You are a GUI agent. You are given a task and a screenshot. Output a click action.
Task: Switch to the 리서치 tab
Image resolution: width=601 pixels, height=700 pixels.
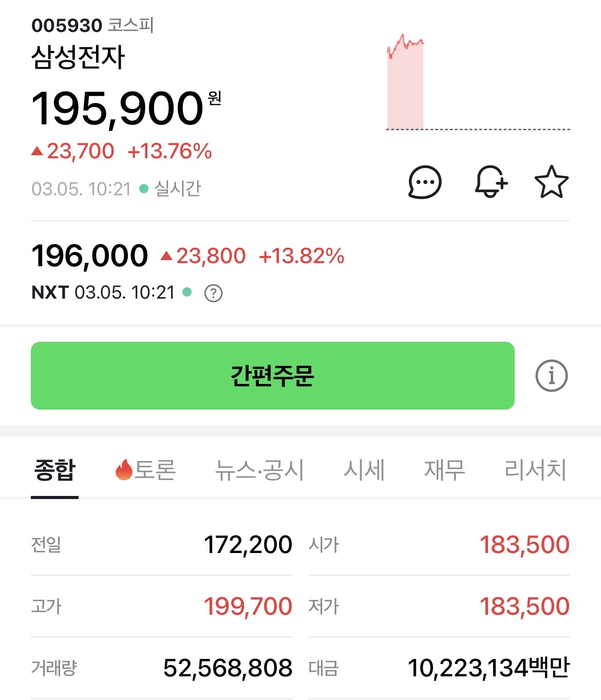point(535,470)
